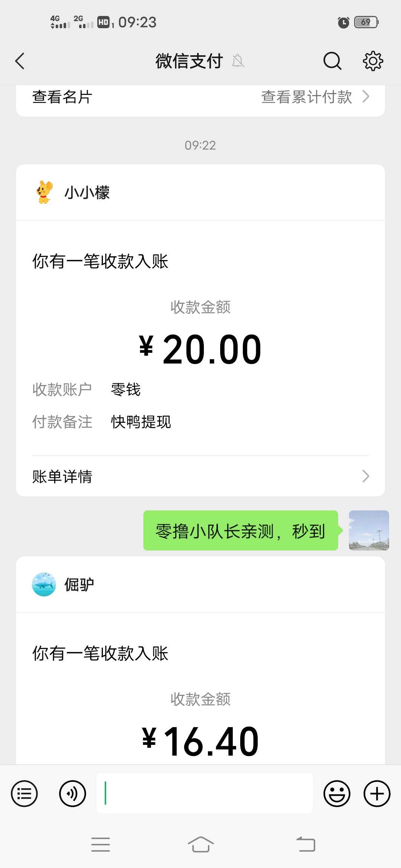Open Android recent apps menu button

click(x=101, y=845)
